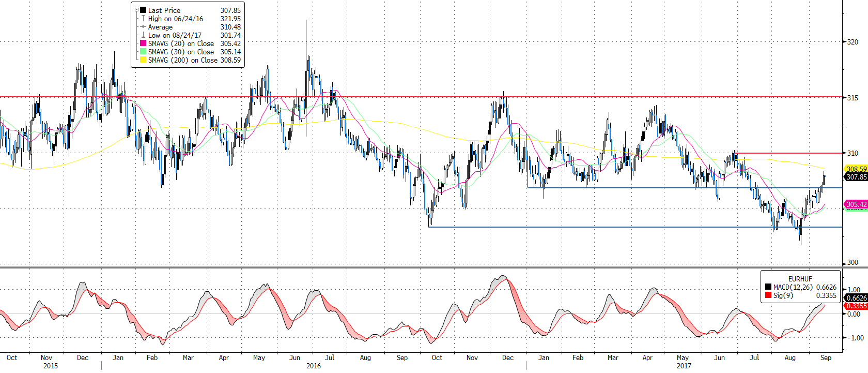Click the Low marker icon in legend
Image resolution: width=868 pixels, height=373 pixels.
click(143, 35)
